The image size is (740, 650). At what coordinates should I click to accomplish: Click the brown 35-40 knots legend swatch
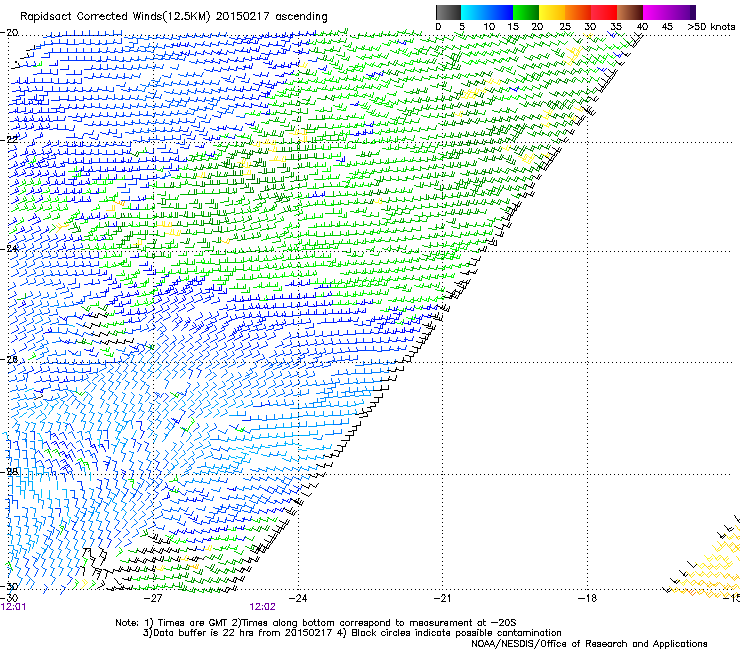(630, 12)
